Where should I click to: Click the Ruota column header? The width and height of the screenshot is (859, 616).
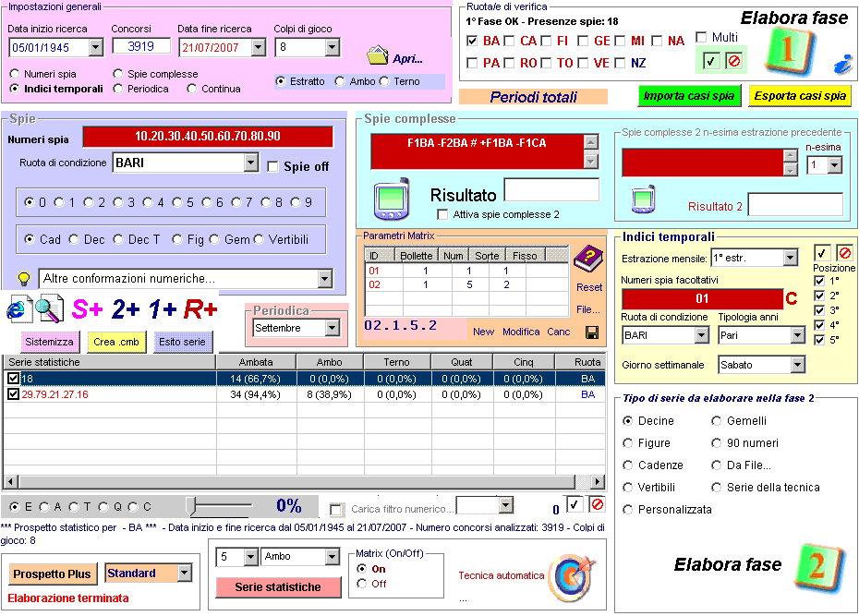coord(580,362)
